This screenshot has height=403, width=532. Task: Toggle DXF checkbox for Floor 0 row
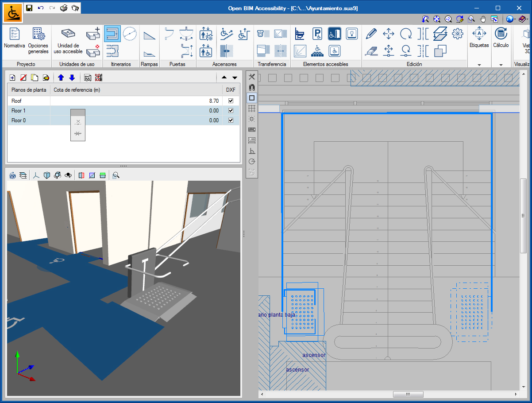click(231, 120)
